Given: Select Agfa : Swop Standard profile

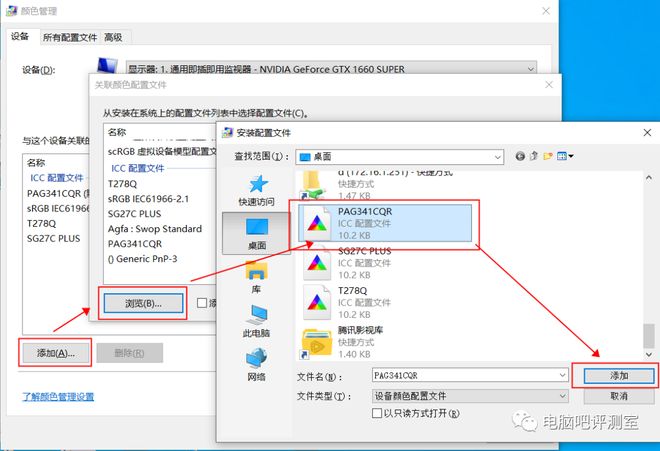Looking at the screenshot, I should [x=154, y=229].
